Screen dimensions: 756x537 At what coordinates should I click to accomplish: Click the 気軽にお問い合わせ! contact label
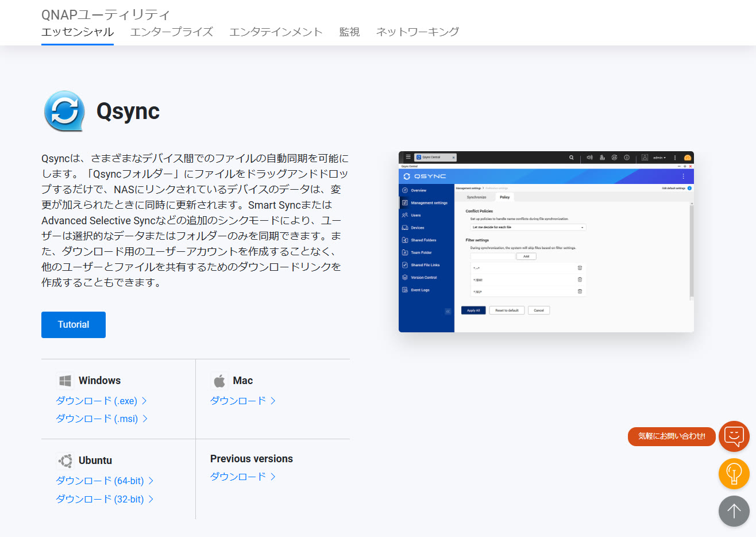click(x=672, y=436)
